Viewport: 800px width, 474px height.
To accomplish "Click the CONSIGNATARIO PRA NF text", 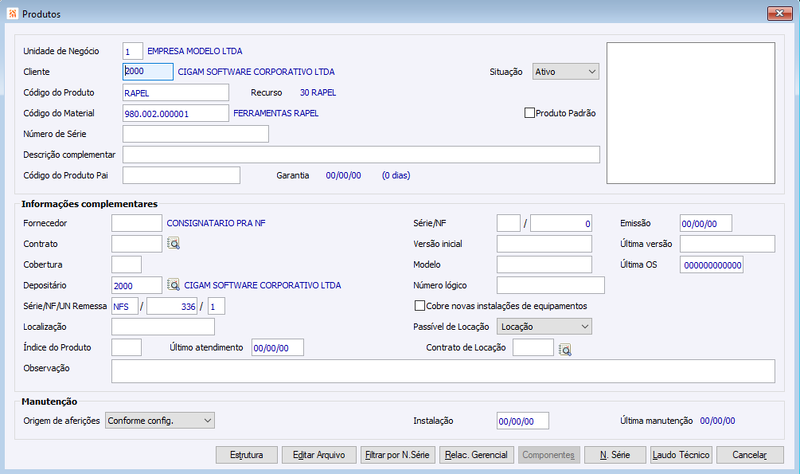I will coord(216,223).
